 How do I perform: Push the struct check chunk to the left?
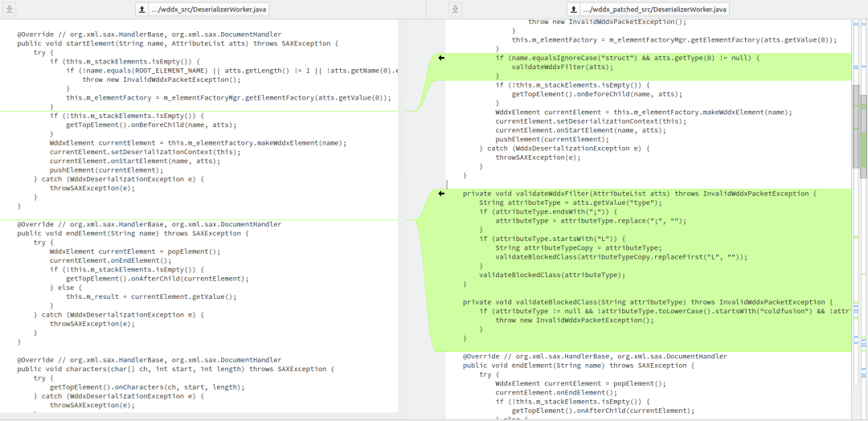pos(441,58)
